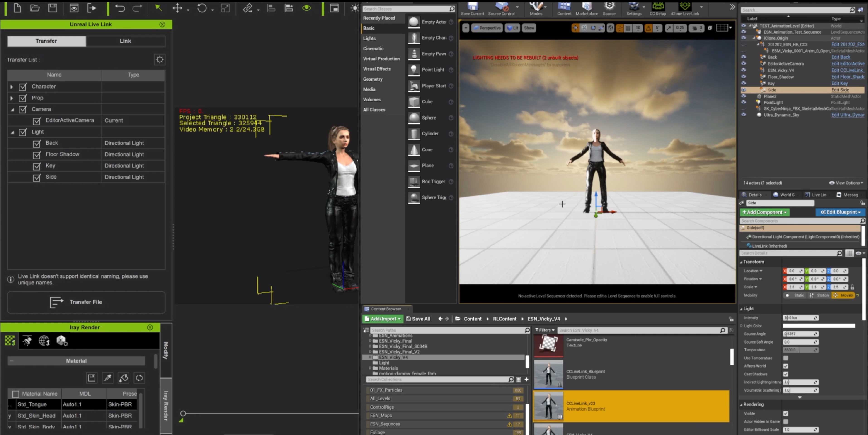
Task: Click Save All in Content Browser
Action: (418, 319)
